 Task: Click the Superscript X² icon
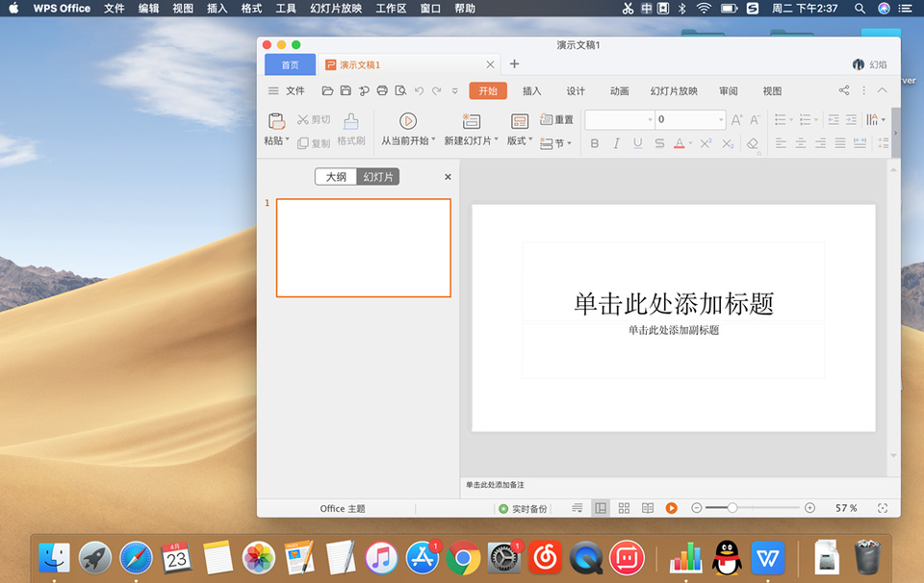pos(706,143)
